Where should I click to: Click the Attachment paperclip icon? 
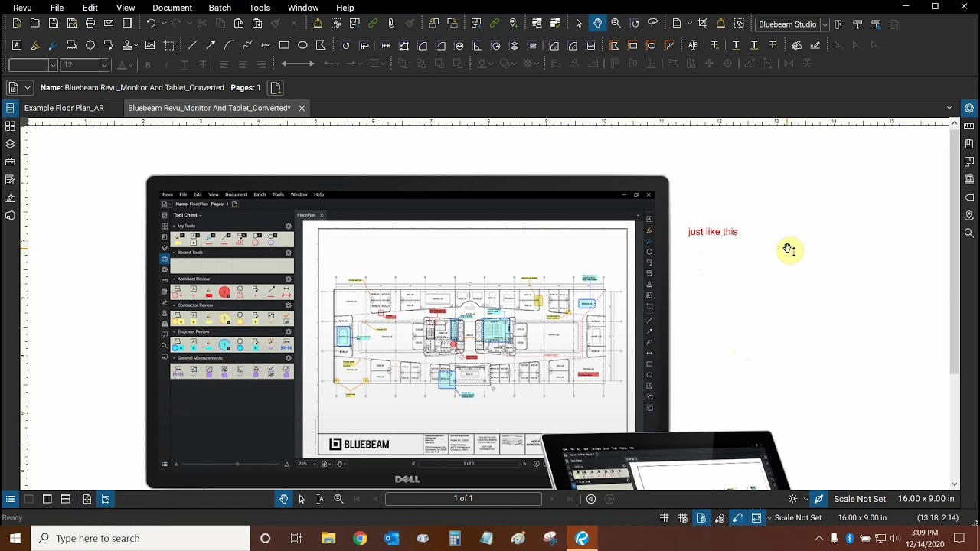coord(391,24)
